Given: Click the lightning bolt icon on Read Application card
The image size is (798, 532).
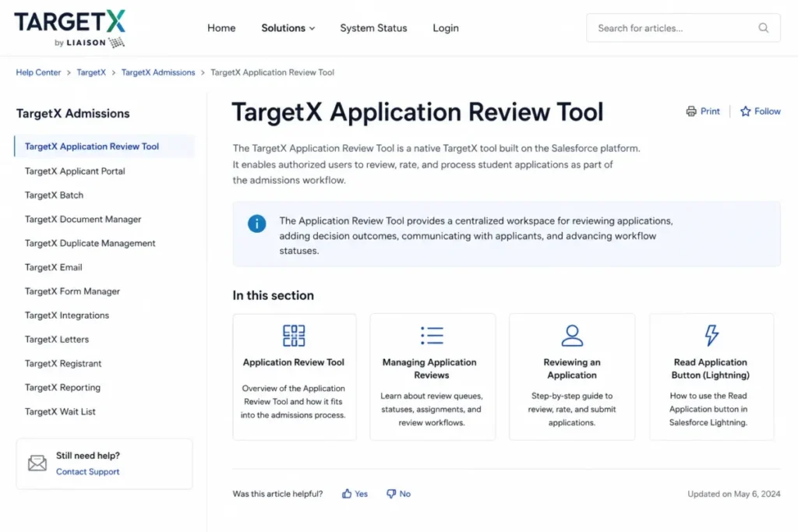Looking at the screenshot, I should click(x=711, y=336).
